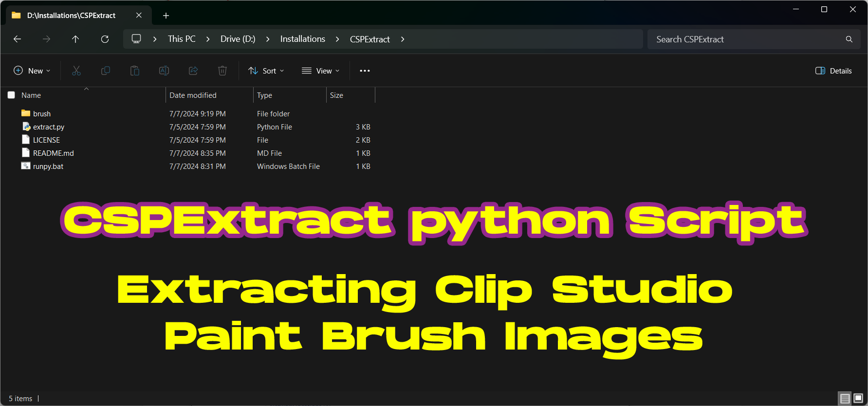The image size is (868, 406).
Task: Click the CSPExtract breadcrumb
Action: click(x=370, y=39)
